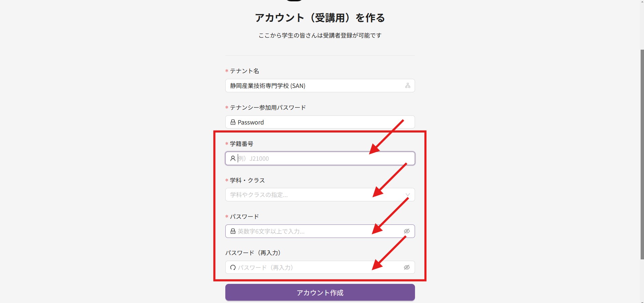Screen dimensions: 644x303
Task: Click the lock icon in the tenancy password field
Action: point(233,122)
